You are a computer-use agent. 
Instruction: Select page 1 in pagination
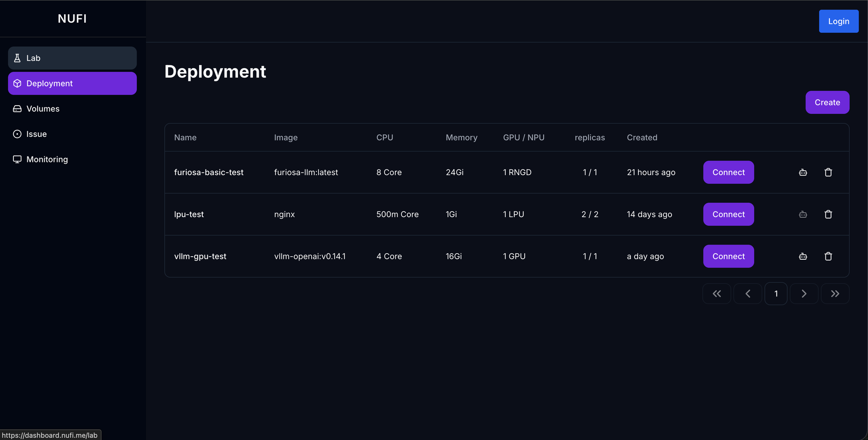776,294
